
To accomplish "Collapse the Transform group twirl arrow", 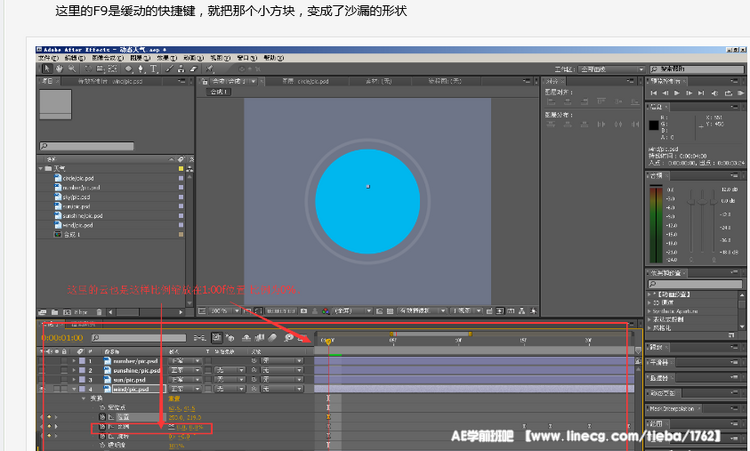I will pyautogui.click(x=84, y=398).
